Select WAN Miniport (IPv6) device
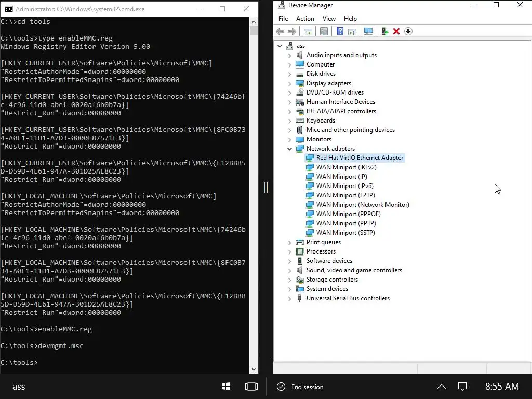Screen dimensions: 532x399 click(345, 186)
